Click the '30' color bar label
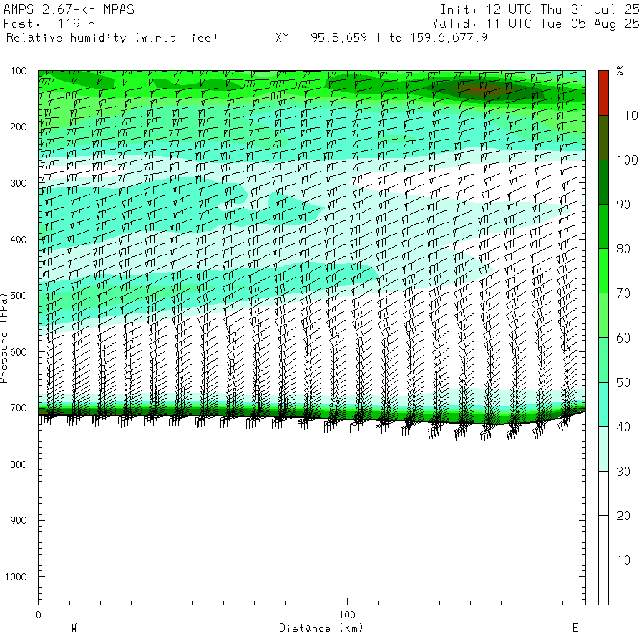This screenshot has height=644, width=644. tap(623, 472)
